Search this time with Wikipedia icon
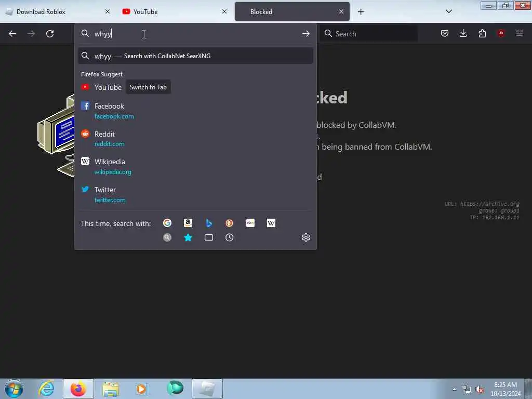This screenshot has height=399, width=532. (x=271, y=223)
